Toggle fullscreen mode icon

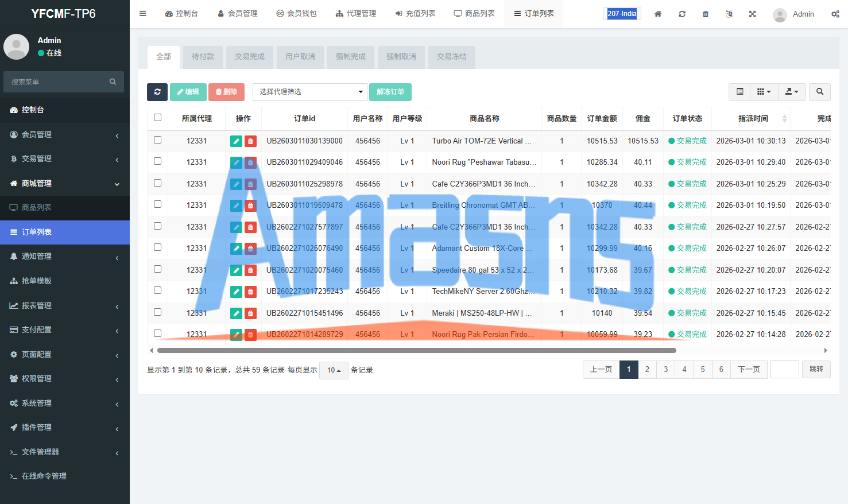pos(753,14)
